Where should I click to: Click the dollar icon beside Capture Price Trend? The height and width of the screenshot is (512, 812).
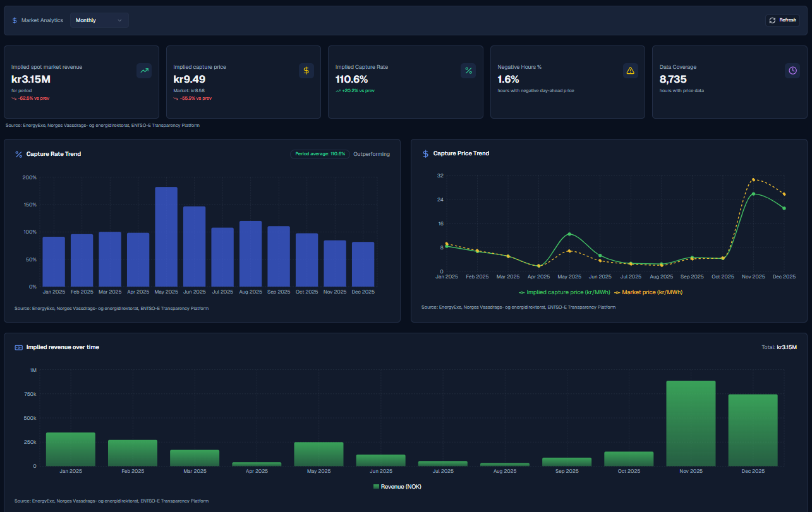point(426,153)
